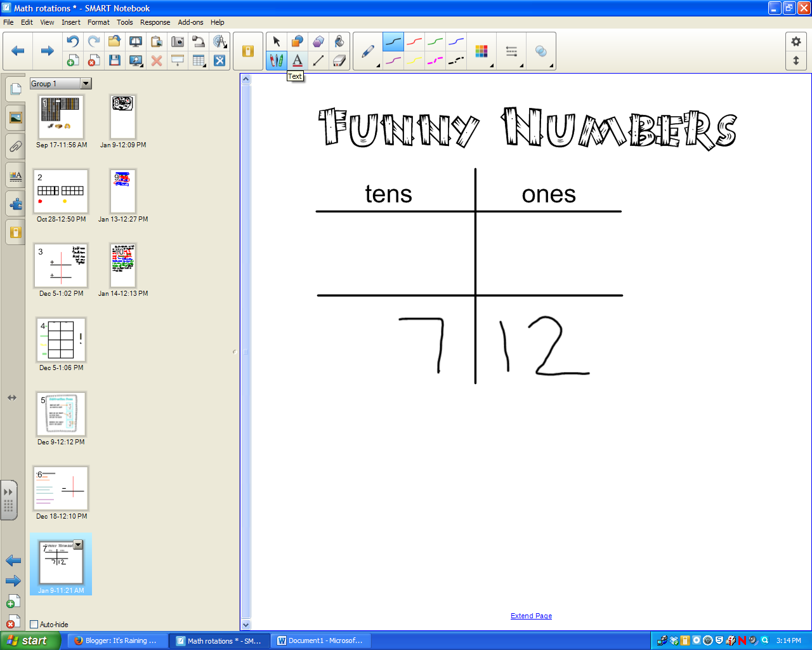Image resolution: width=812 pixels, height=650 pixels.
Task: Click the Paste clipboard icon
Action: point(157,41)
